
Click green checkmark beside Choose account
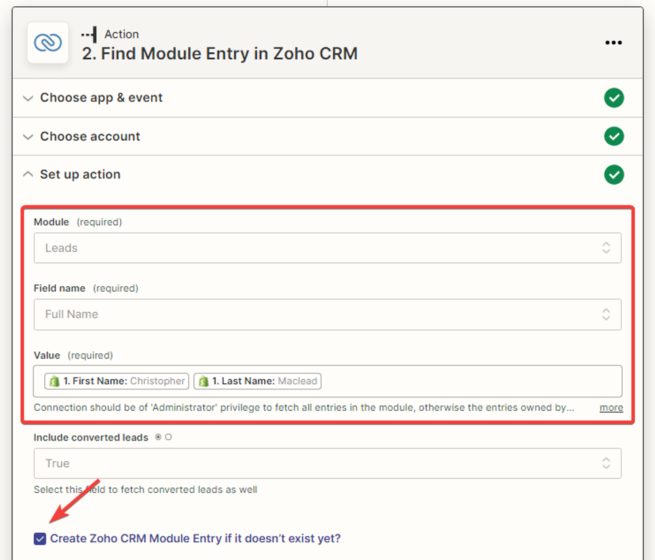pos(614,136)
